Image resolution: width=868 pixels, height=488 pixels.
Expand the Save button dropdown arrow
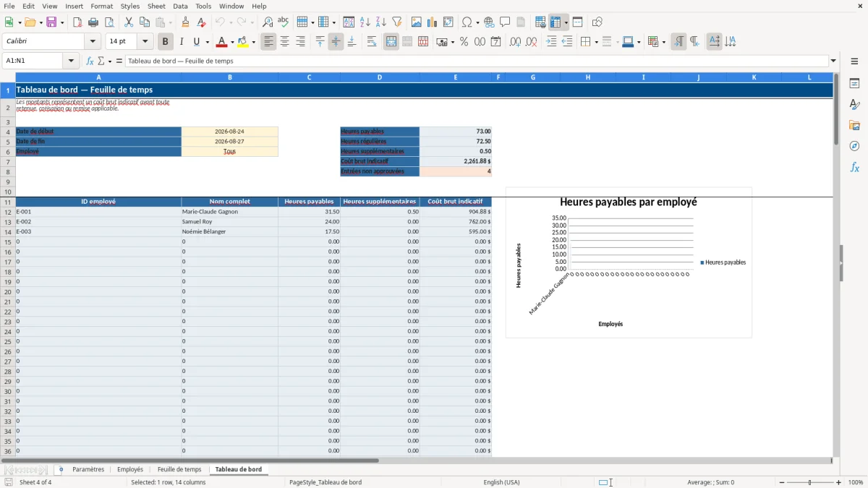coord(62,22)
